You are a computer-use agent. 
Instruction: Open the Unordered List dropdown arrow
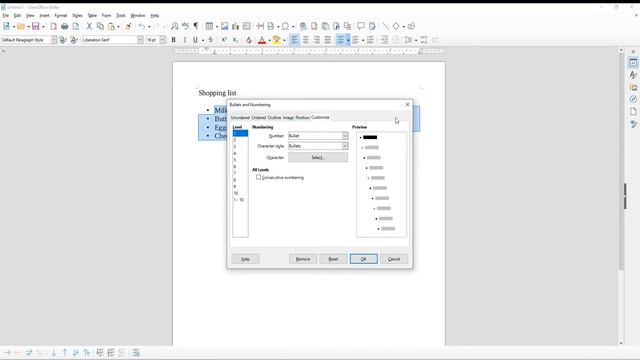348,40
